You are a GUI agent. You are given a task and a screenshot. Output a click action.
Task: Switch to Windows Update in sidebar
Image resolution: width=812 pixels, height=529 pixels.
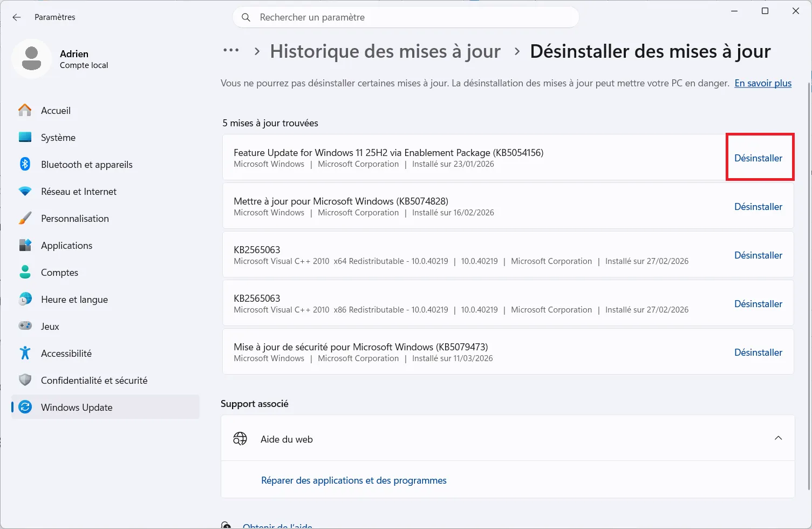[x=76, y=407]
